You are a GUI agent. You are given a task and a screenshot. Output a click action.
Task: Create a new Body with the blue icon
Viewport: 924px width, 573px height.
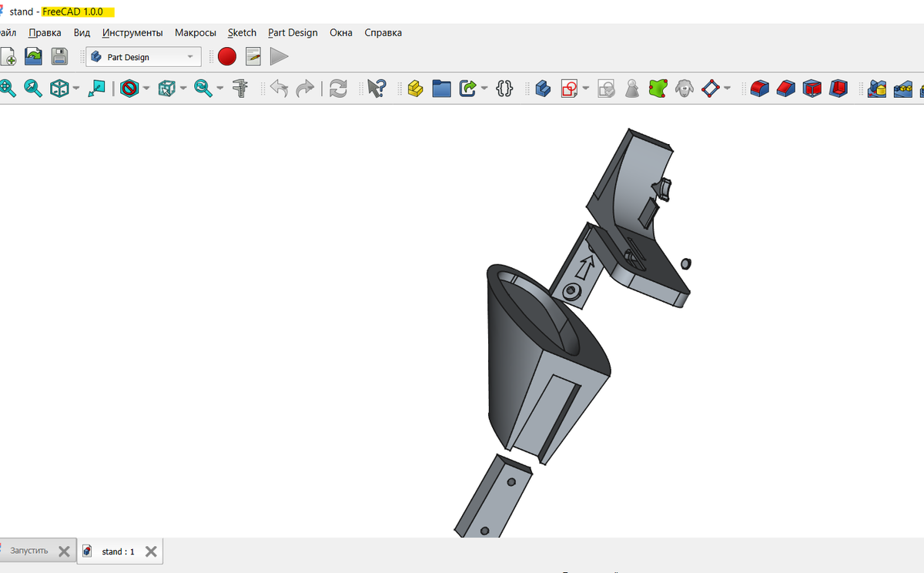(x=543, y=89)
